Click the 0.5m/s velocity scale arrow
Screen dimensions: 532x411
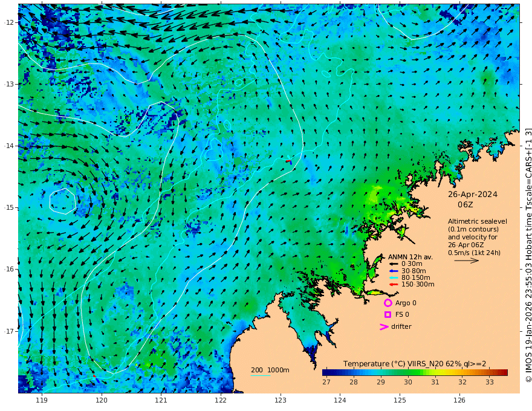[467, 261]
